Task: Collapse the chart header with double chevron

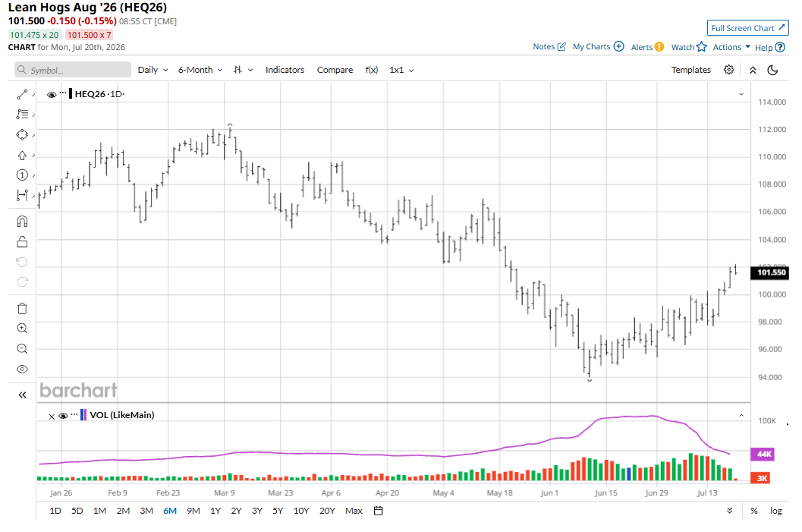Action: [x=753, y=70]
